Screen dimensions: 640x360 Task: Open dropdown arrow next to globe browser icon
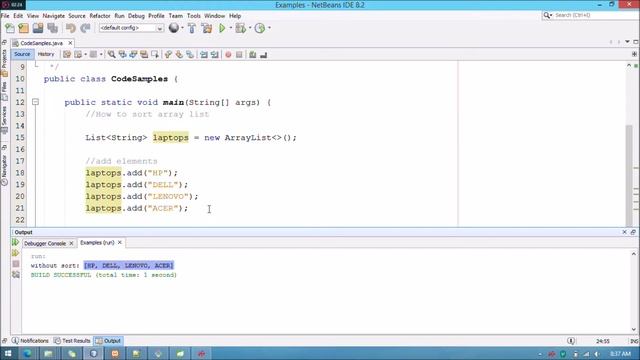pyautogui.click(x=182, y=28)
